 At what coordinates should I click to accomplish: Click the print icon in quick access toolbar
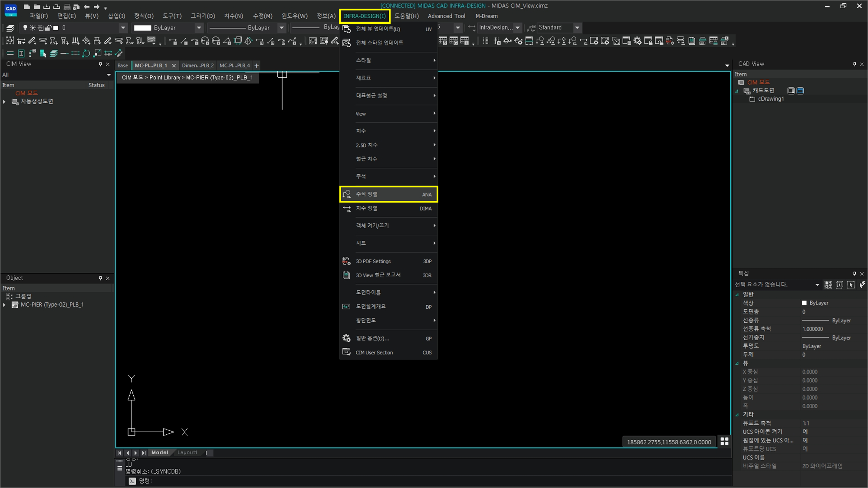coord(67,7)
